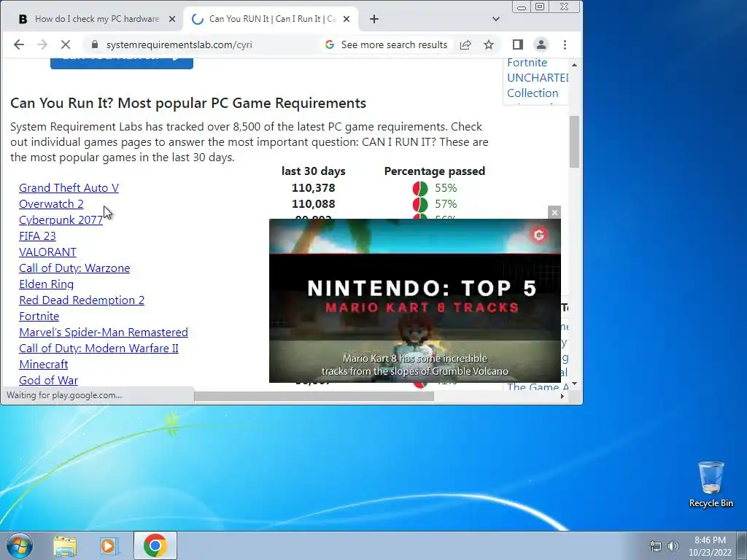
Task: Open Fortnite link in games list
Action: [39, 316]
